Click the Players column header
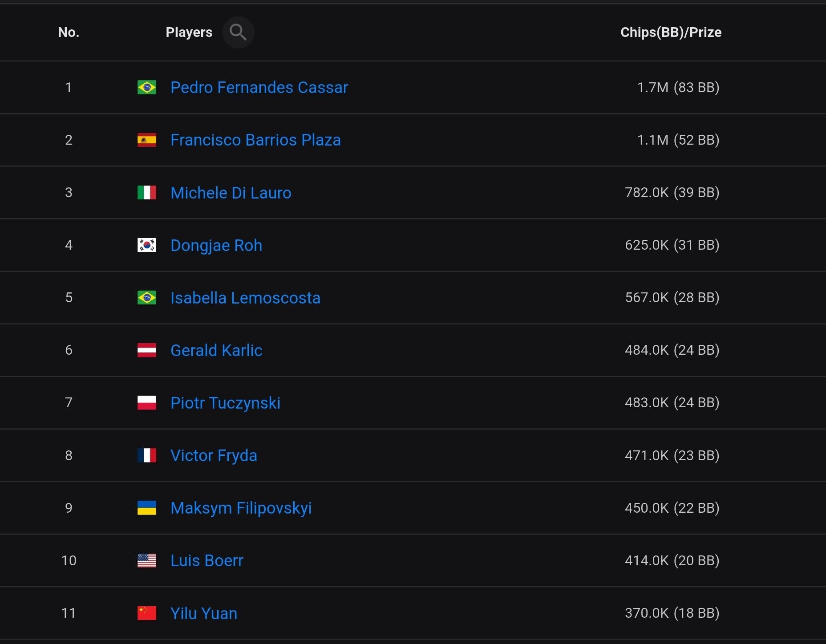This screenshot has height=644, width=826. (189, 32)
